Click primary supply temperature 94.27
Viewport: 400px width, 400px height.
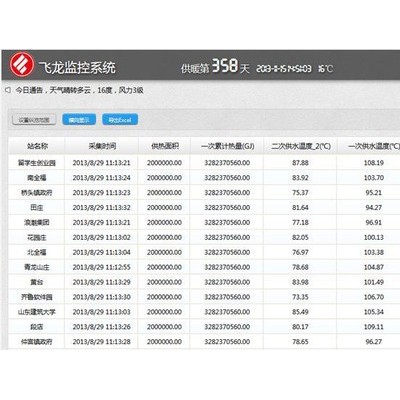pos(374,208)
